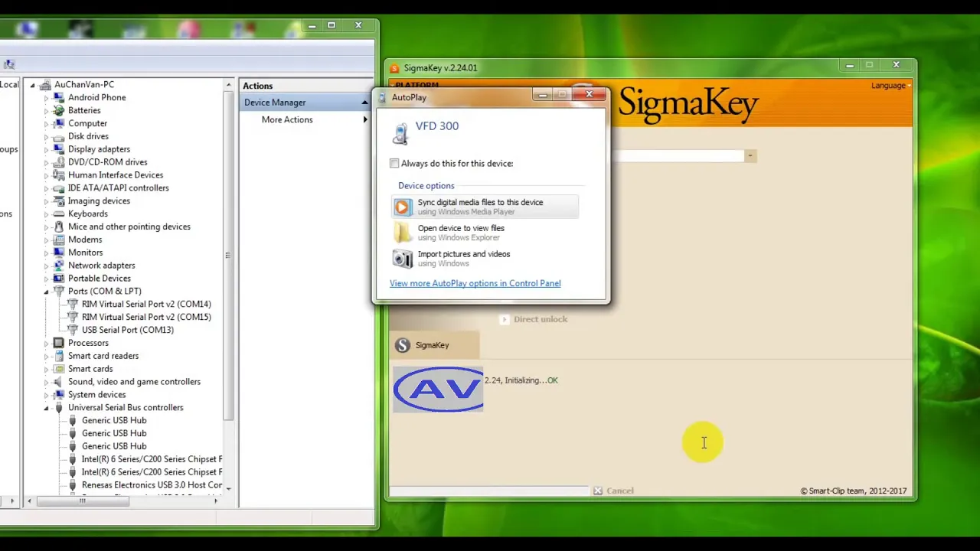Image resolution: width=980 pixels, height=551 pixels.
Task: Click the '2.24, Initializing...OK' log text
Action: click(521, 380)
